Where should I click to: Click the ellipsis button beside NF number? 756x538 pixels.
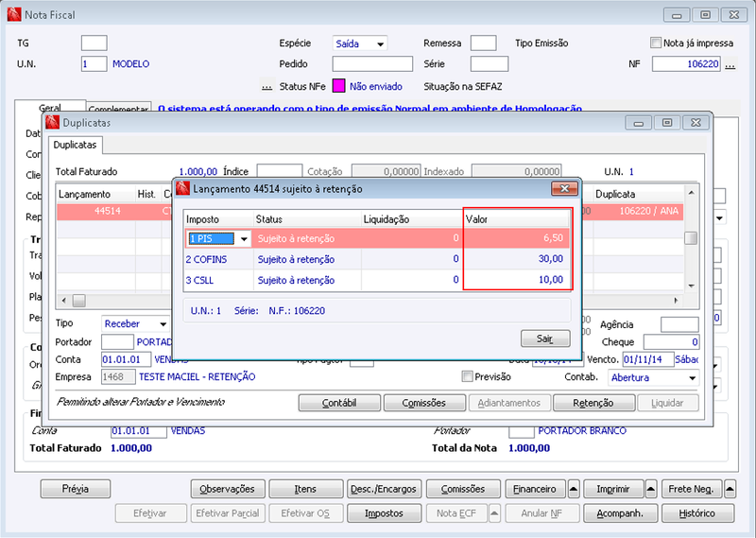(x=730, y=64)
